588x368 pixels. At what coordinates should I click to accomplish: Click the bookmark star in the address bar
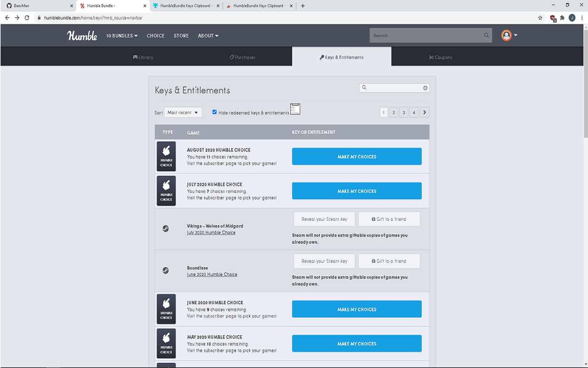[540, 17]
